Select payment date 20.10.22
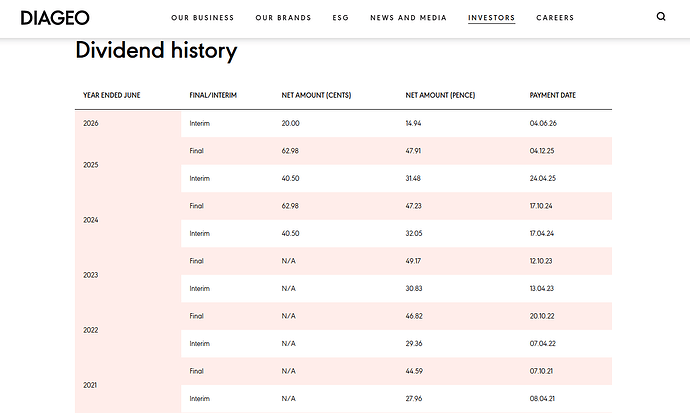 pyautogui.click(x=542, y=316)
